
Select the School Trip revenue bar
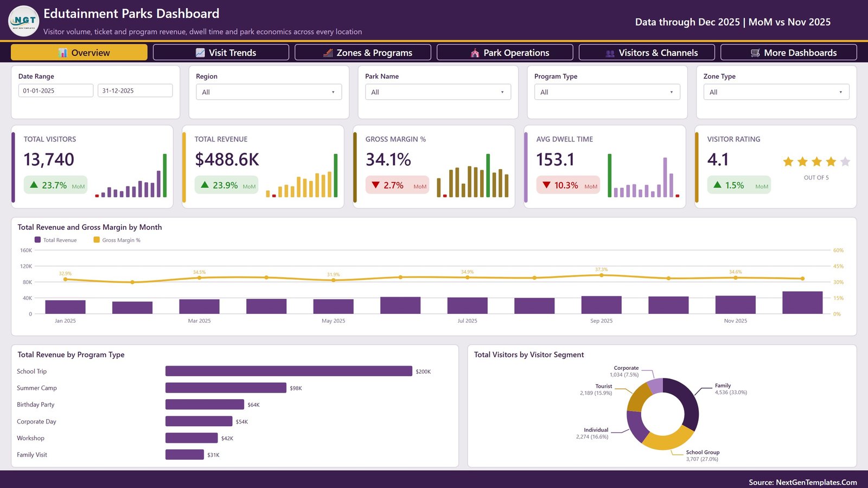(x=289, y=371)
